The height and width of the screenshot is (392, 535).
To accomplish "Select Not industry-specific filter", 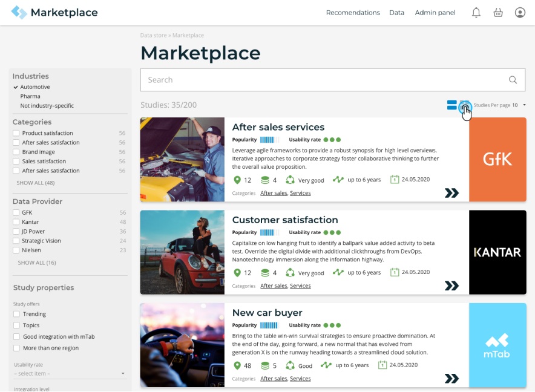I will (x=47, y=106).
